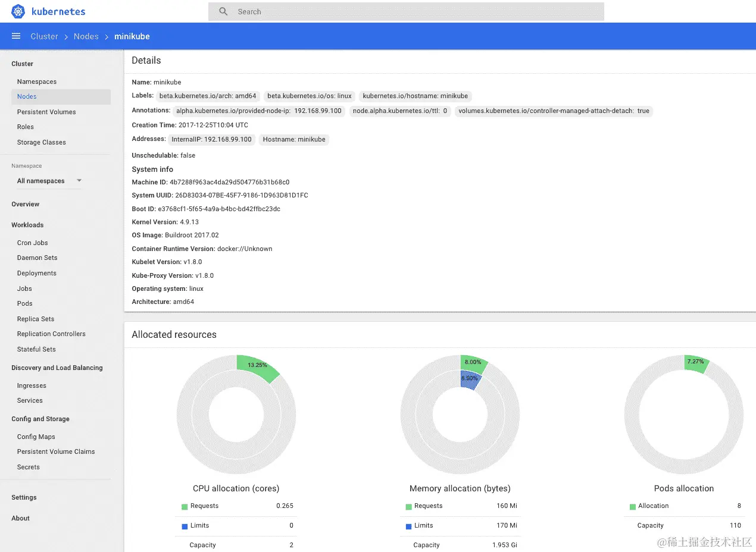
Task: Click green Requests swatch under Memory allocation
Action: 408,507
